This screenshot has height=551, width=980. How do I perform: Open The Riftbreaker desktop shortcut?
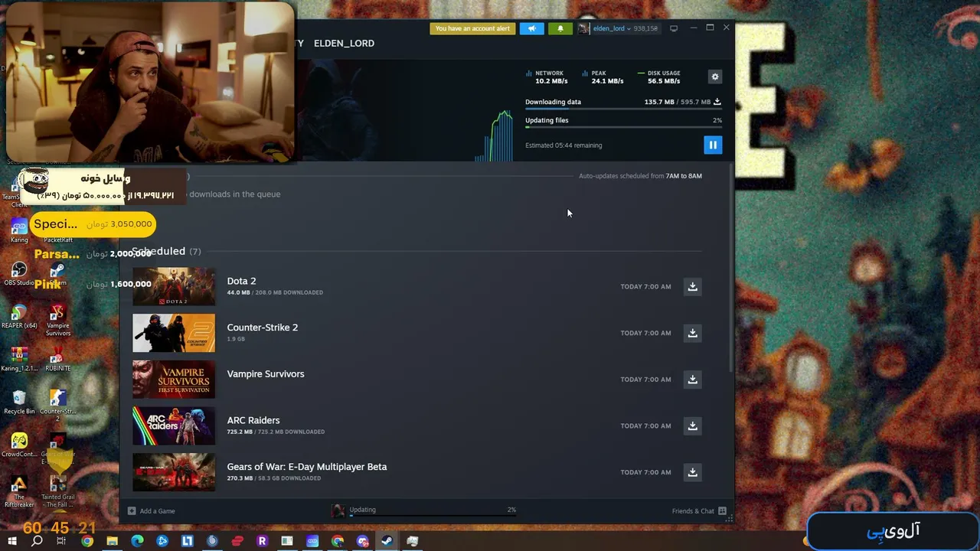point(19,492)
